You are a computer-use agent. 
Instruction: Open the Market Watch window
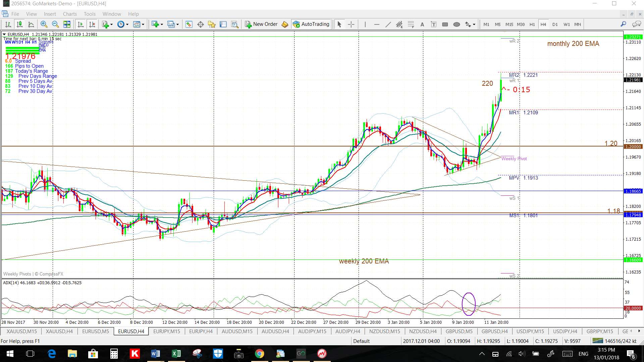pyautogui.click(x=189, y=24)
